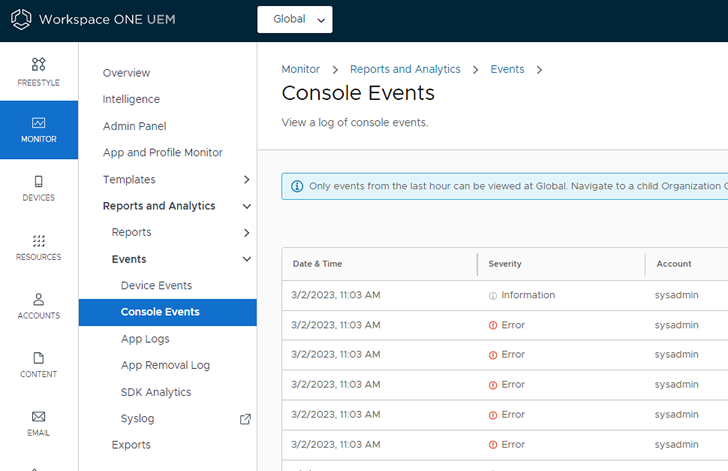This screenshot has height=471, width=728.
Task: Open the Accounts sidebar icon
Action: 39,299
